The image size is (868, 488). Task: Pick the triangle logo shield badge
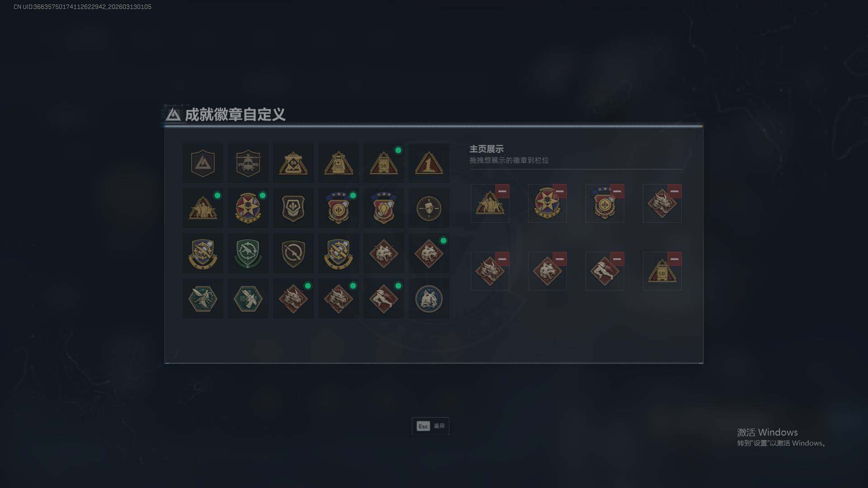click(x=203, y=163)
